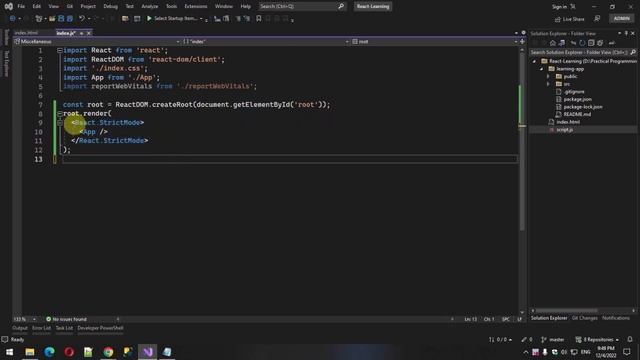Viewport: 640px width, 360px height.
Task: Click the pin icon of Solution Explorer panel
Action: [x=626, y=33]
